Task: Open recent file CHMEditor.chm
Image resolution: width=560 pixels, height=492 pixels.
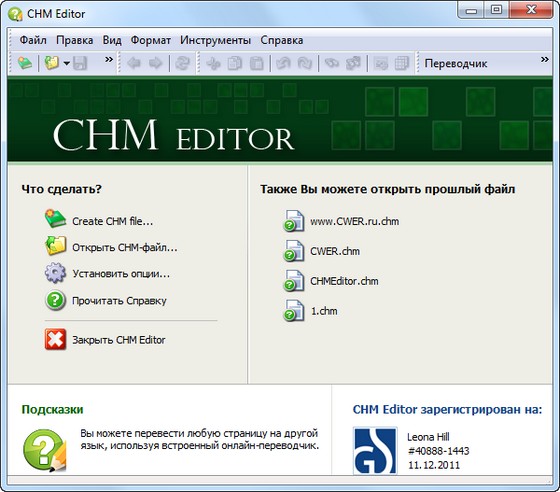Action: click(344, 281)
